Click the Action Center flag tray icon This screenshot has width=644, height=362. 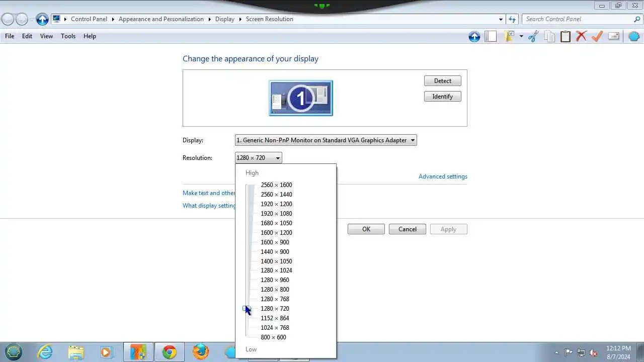pos(569,352)
